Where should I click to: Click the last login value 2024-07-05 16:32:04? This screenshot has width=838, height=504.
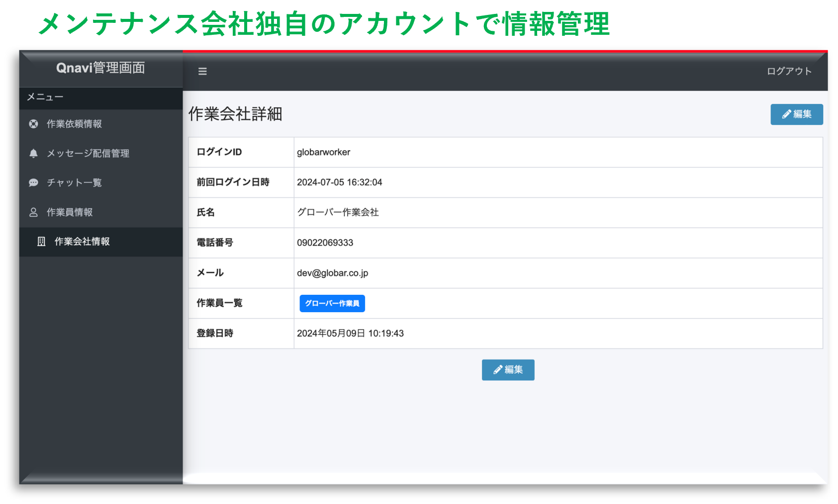pos(340,182)
